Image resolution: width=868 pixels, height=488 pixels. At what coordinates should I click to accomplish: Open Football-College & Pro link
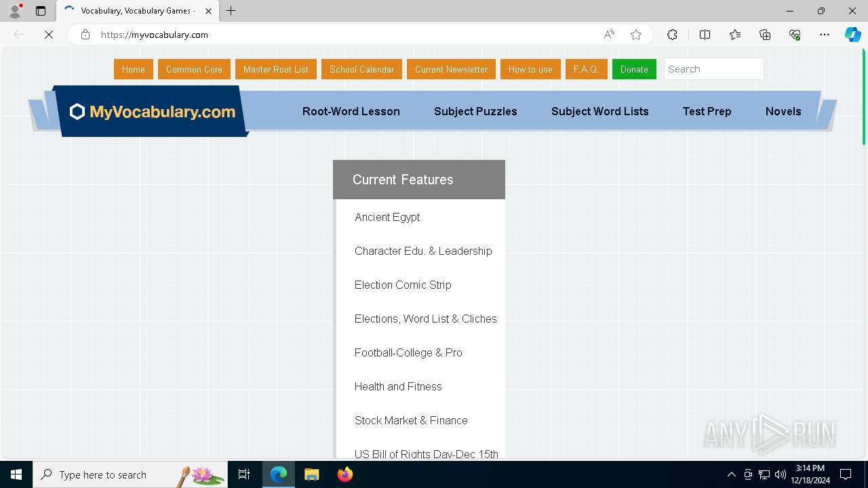tap(408, 352)
